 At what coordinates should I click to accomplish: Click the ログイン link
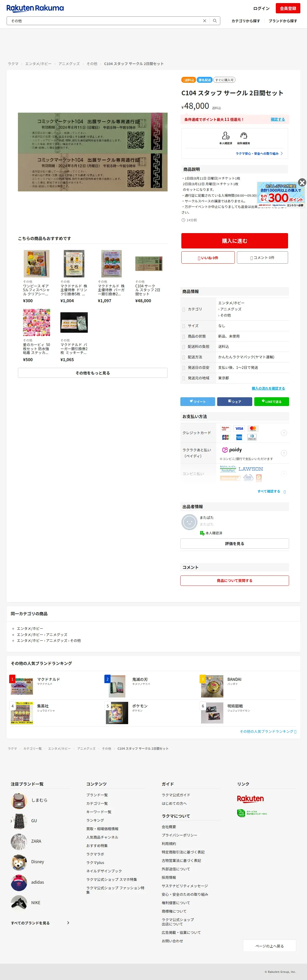pyautogui.click(x=261, y=8)
